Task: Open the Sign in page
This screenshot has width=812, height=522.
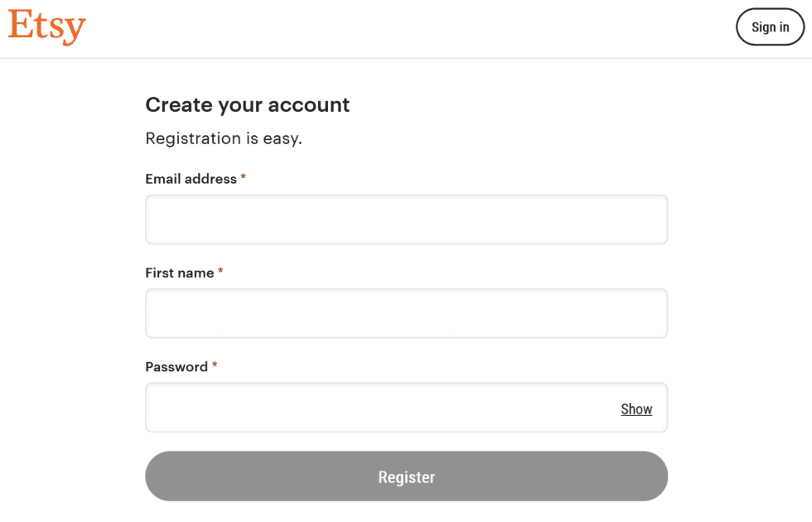Action: 770,27
